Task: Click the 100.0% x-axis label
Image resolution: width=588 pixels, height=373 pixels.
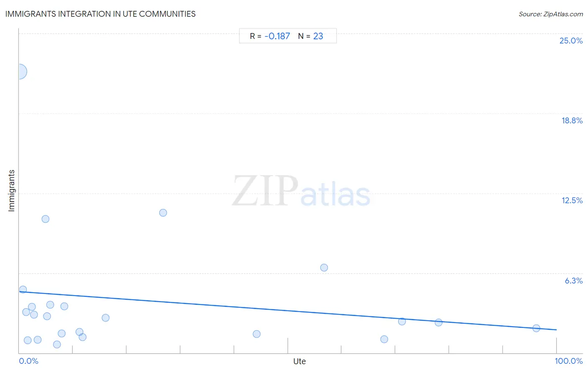Action: point(568,361)
